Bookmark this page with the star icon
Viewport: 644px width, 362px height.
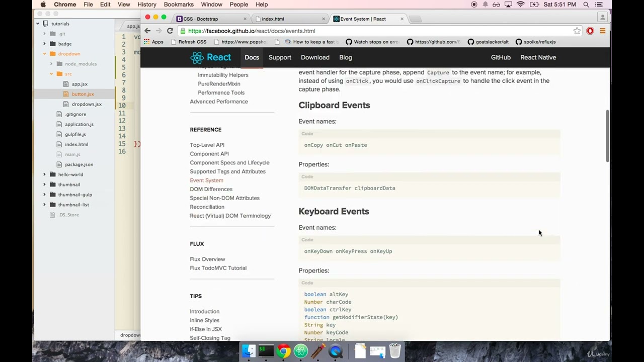pos(577,31)
